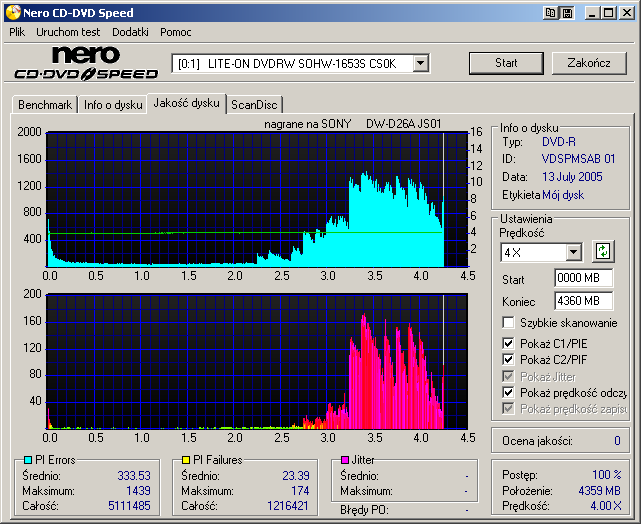Click the Błędy PO label

pyautogui.click(x=364, y=510)
